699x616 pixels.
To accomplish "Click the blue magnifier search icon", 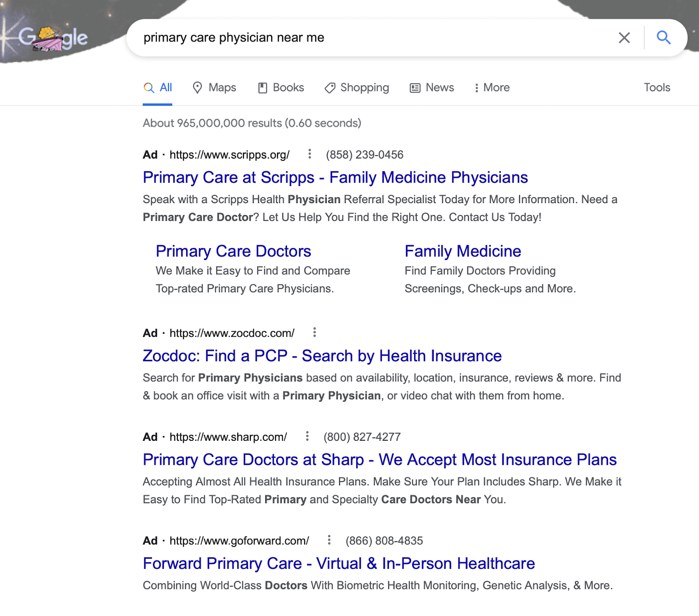I will [664, 38].
